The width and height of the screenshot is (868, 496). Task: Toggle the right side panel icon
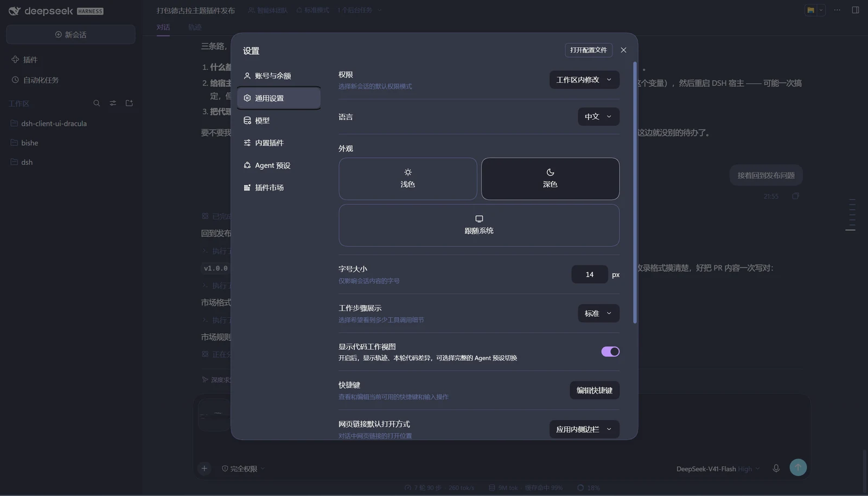(x=856, y=10)
